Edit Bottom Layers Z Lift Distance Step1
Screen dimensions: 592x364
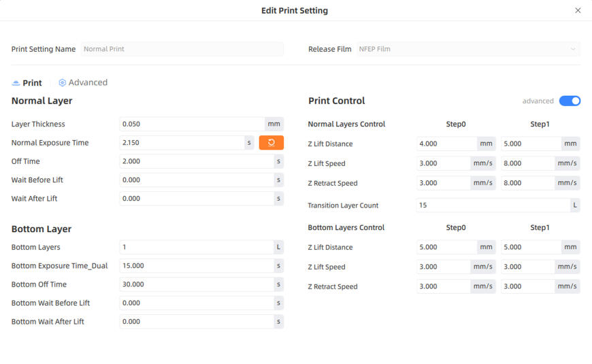coord(531,247)
